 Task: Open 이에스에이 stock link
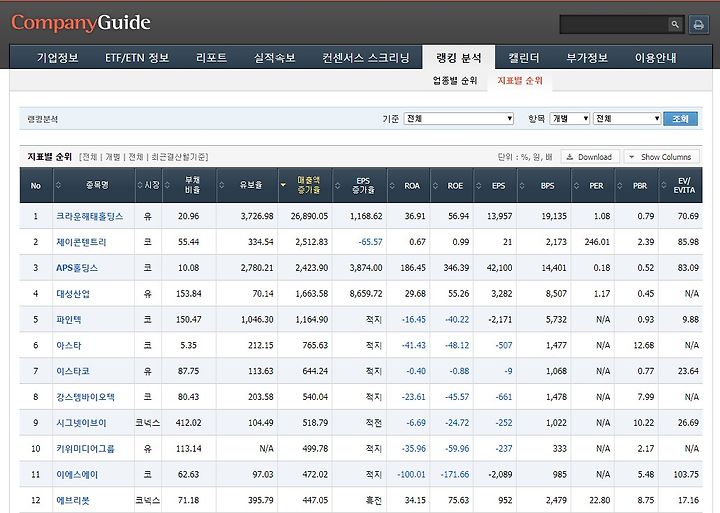tap(77, 474)
